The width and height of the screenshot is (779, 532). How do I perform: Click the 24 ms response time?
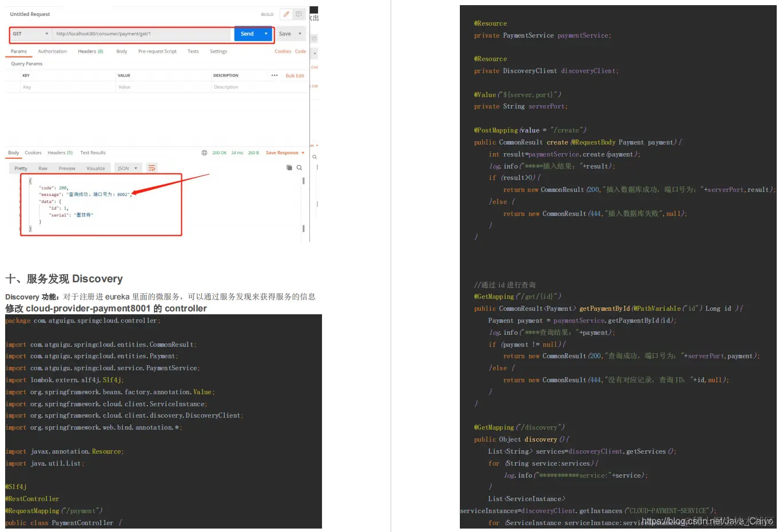(x=237, y=153)
